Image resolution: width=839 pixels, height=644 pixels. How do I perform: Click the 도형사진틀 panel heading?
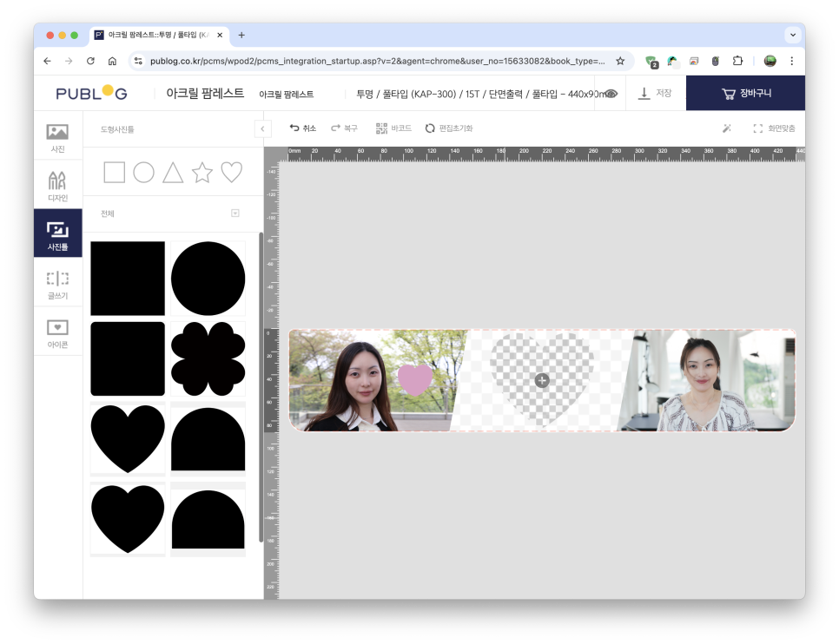[117, 129]
